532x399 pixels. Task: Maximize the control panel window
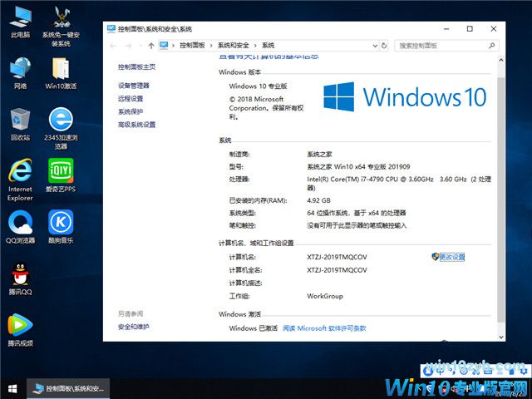point(470,29)
